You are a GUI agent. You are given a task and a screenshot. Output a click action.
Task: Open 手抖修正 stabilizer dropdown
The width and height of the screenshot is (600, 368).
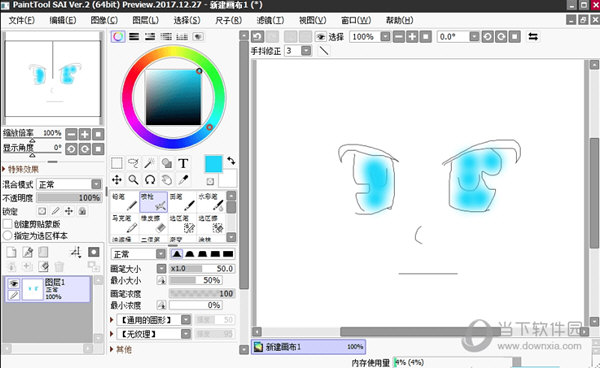pos(306,51)
